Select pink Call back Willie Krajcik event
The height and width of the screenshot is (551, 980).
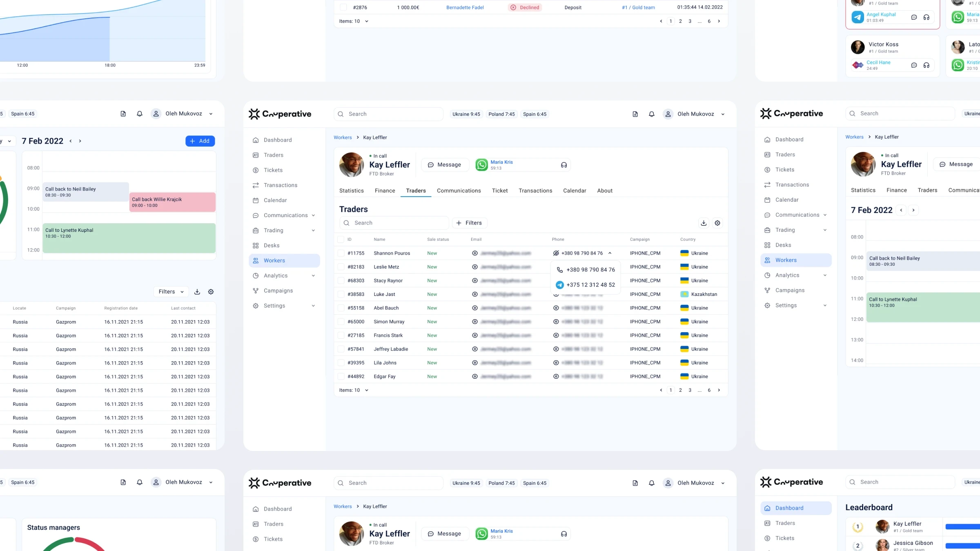(x=172, y=202)
